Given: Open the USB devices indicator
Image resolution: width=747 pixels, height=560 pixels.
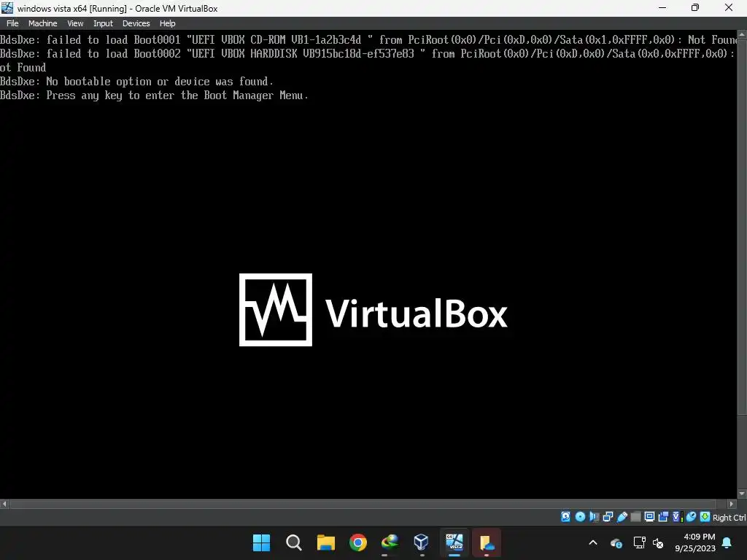Looking at the screenshot, I should [x=622, y=517].
